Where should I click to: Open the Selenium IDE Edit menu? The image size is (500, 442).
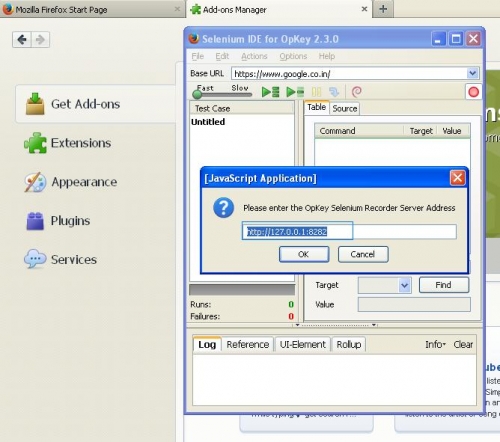(222, 56)
